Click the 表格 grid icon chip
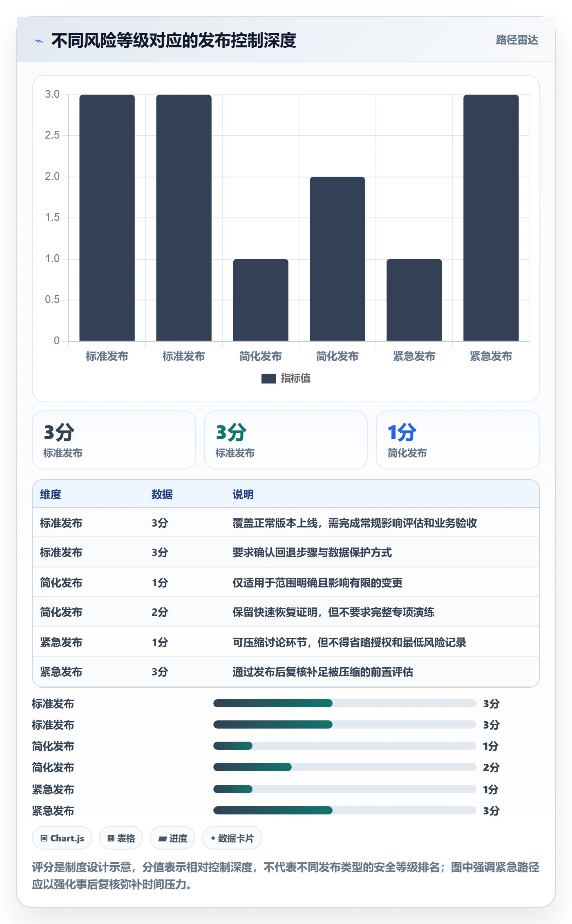 click(121, 838)
